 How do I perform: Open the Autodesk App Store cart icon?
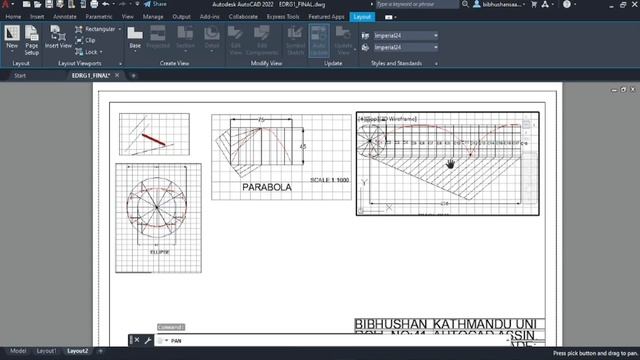(534, 4)
